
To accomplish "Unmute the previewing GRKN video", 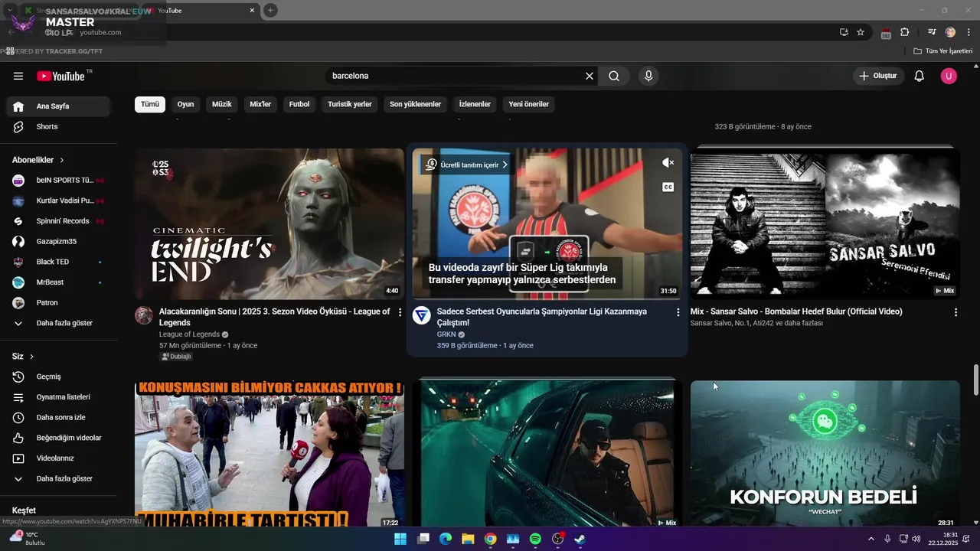I will click(x=668, y=163).
